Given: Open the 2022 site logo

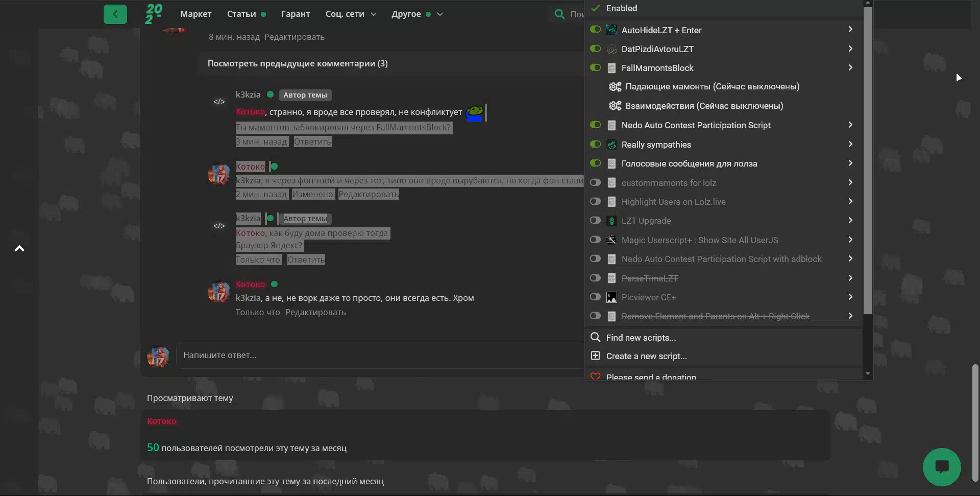Looking at the screenshot, I should coord(154,14).
